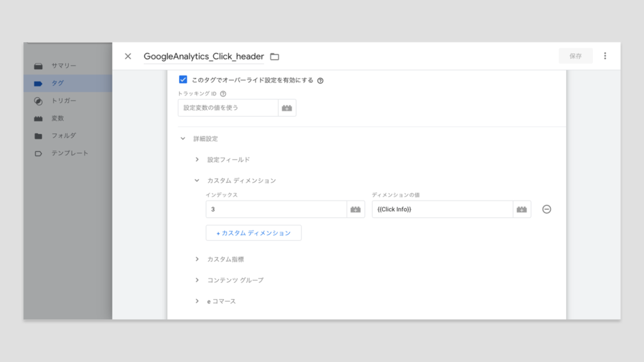Open variable picker next to Index field
The height and width of the screenshot is (362, 644).
point(355,209)
